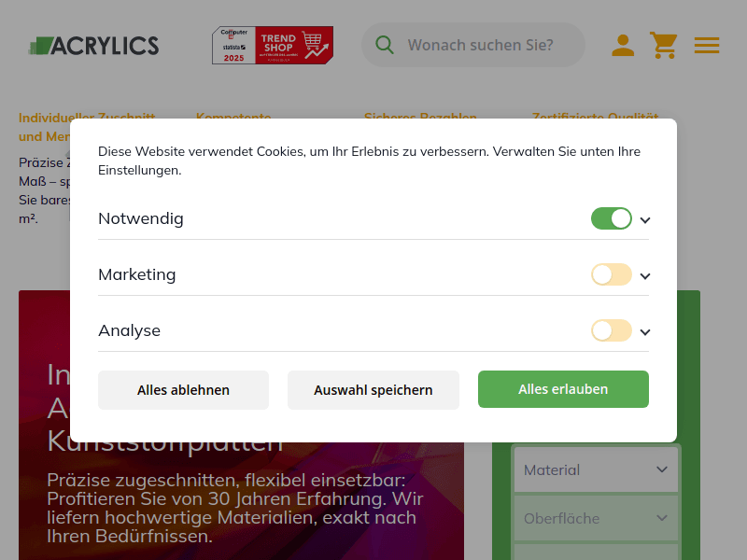Viewport: 747px width, 560px height.
Task: Click Auswahl speichern button
Action: (x=373, y=390)
